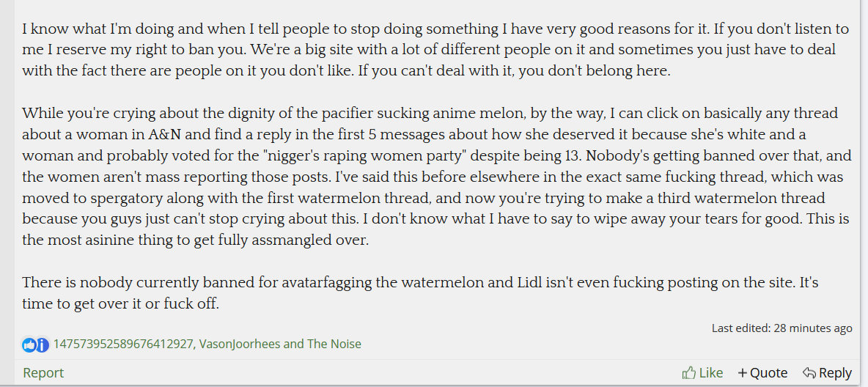Click the plus icon beside Quote

pos(743,373)
